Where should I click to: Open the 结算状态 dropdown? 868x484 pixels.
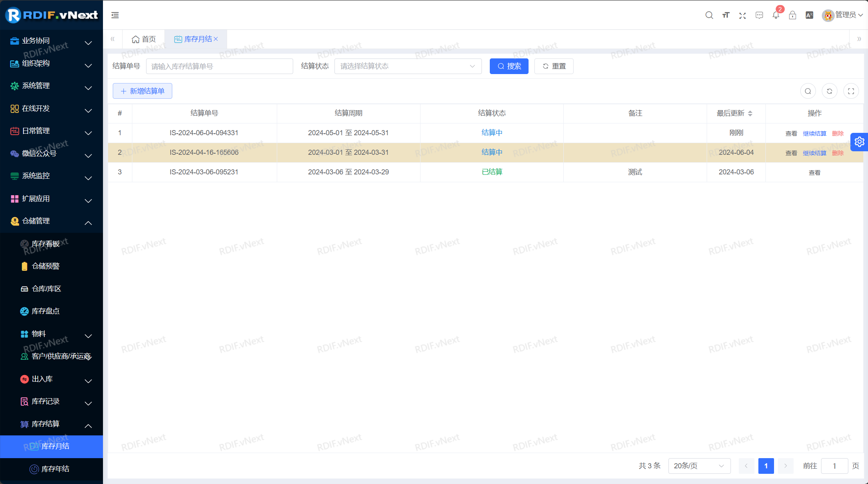(x=408, y=66)
